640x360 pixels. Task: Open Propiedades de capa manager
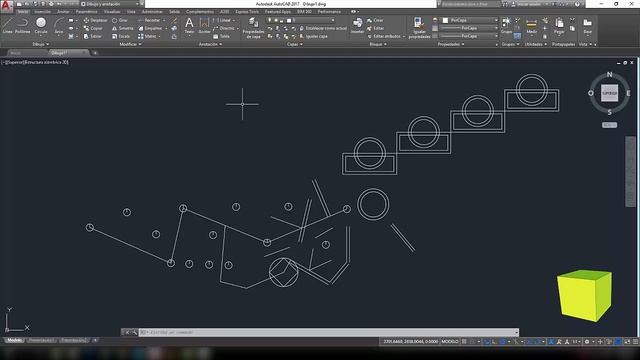pyautogui.click(x=253, y=28)
